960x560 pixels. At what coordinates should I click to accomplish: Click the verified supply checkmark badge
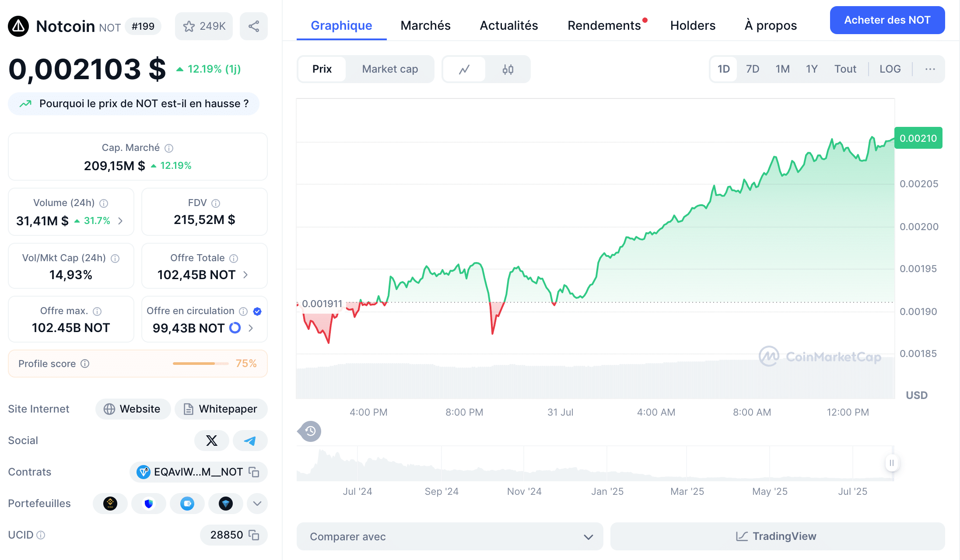pos(257,311)
